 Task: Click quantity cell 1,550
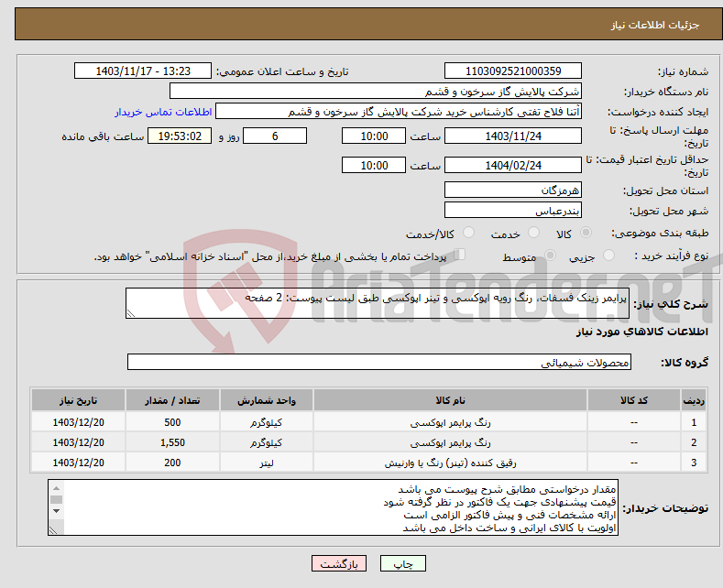pos(172,442)
